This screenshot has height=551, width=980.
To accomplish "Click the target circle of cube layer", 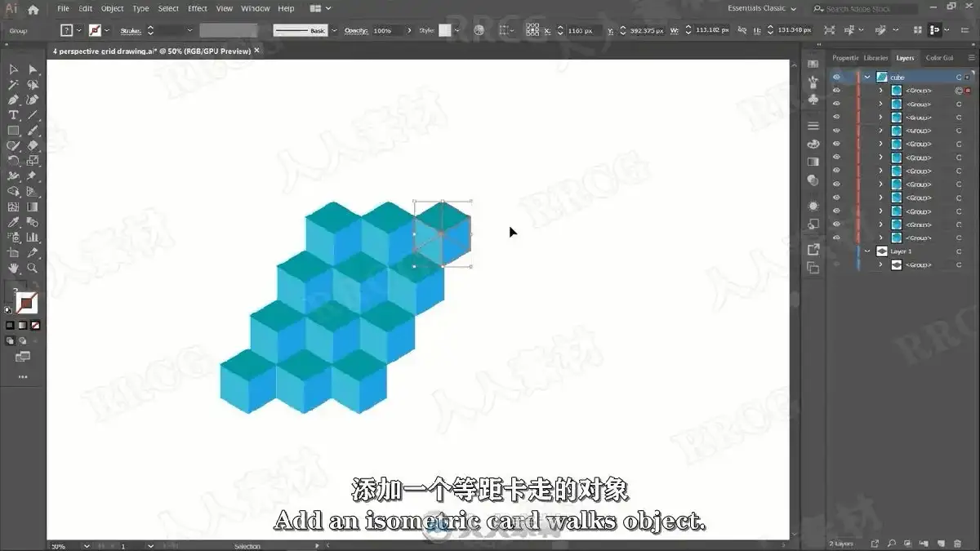I will pyautogui.click(x=959, y=77).
